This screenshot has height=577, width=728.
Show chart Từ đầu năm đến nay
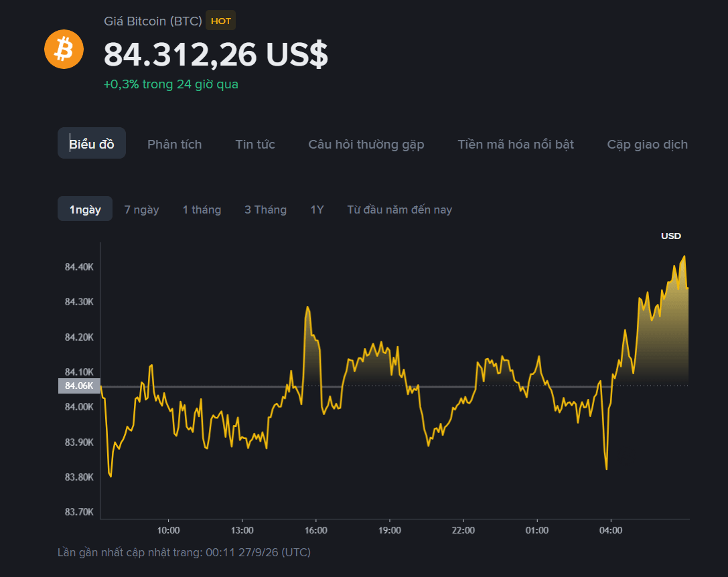click(400, 210)
